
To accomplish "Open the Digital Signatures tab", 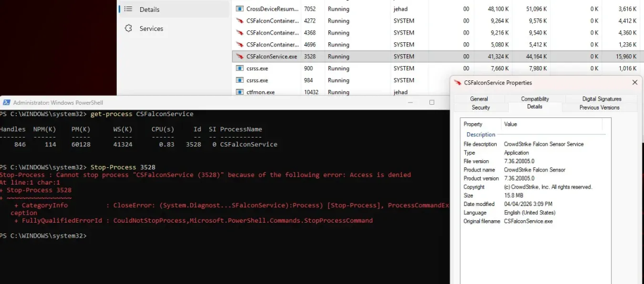I will 602,99.
